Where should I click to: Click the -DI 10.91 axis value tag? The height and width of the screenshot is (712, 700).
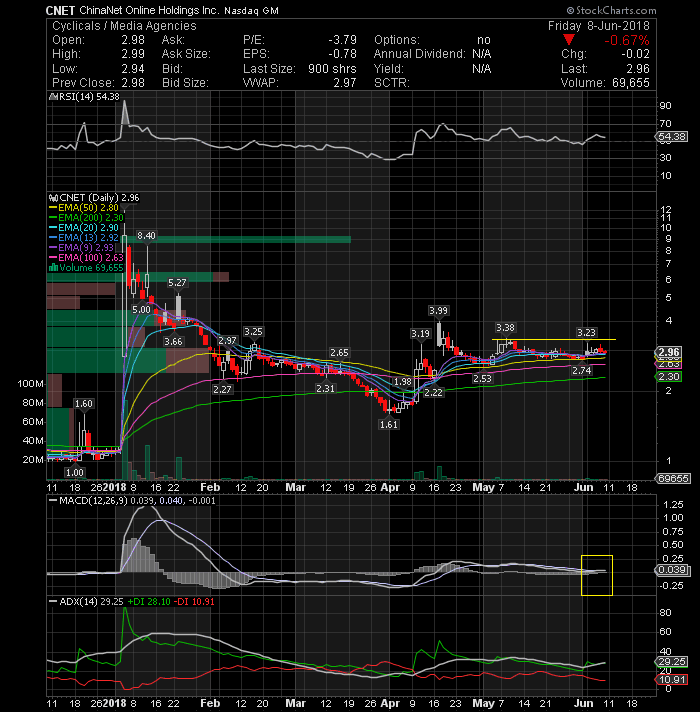click(x=671, y=679)
